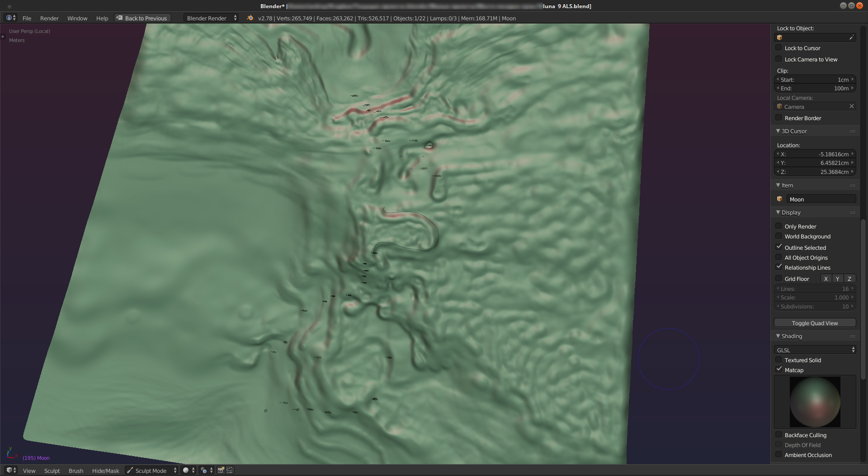Click the clip End value slider field
Screen dimensions: 868x476
815,89
